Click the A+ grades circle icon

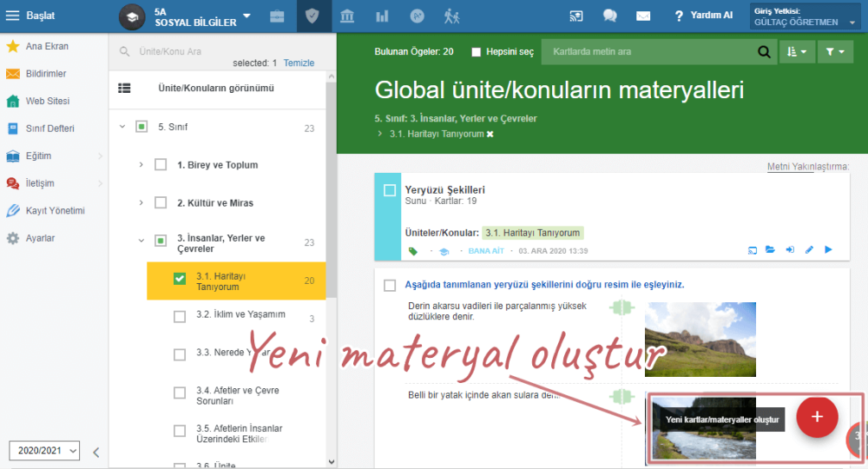(x=418, y=17)
